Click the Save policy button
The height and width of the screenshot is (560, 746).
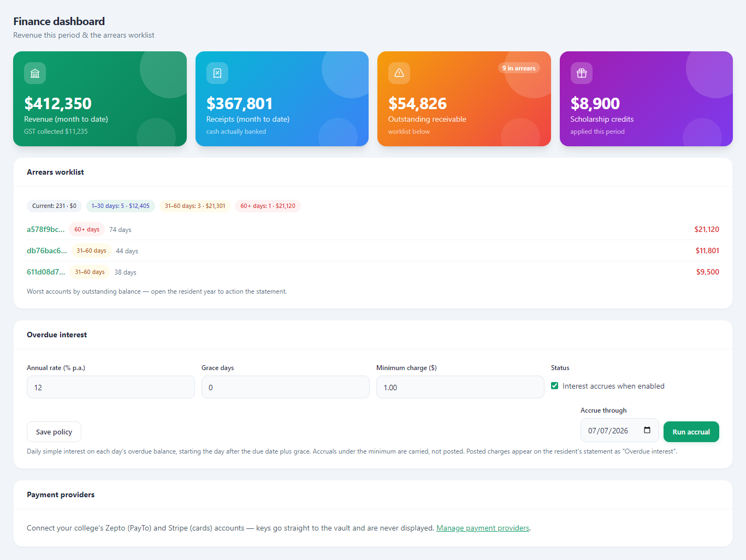point(54,432)
